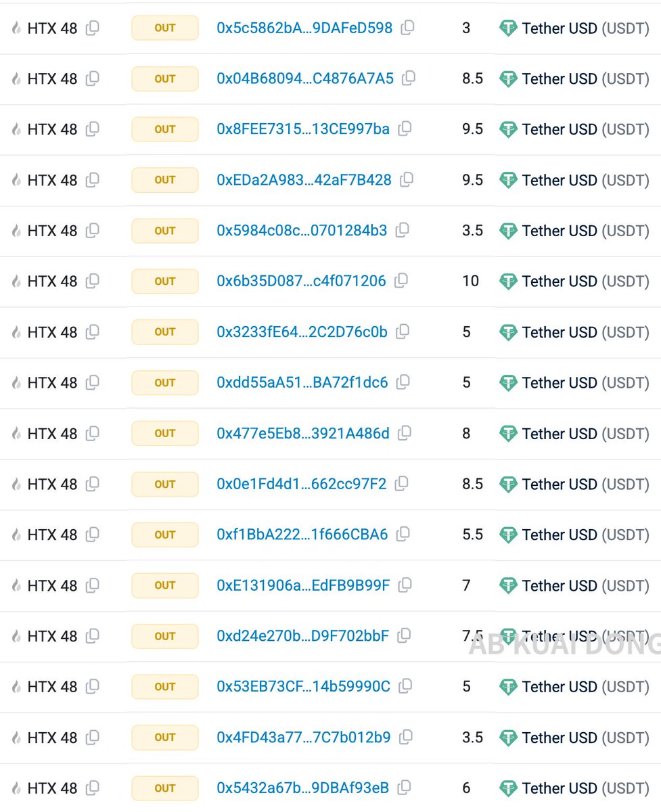
Task: Click Tether logo in the 0x4FD43a77…7C7b012b9 row
Action: click(508, 738)
